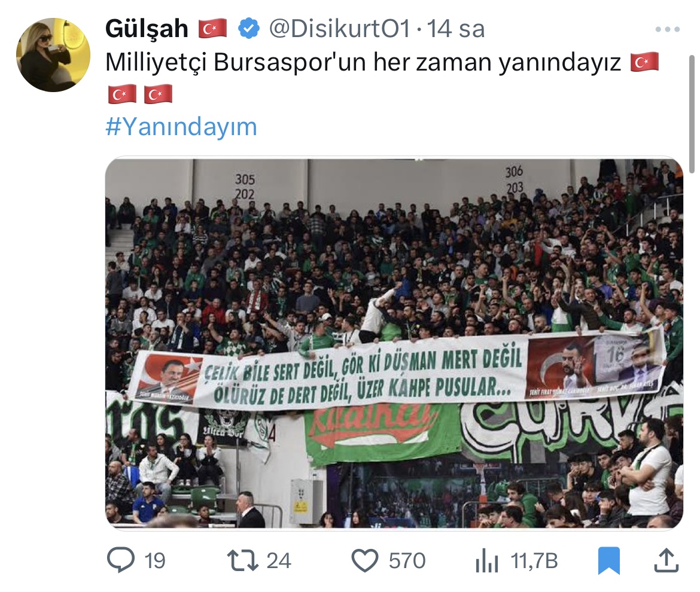Toggle the blue bookmark icon
The width and height of the screenshot is (700, 592).
609,561
